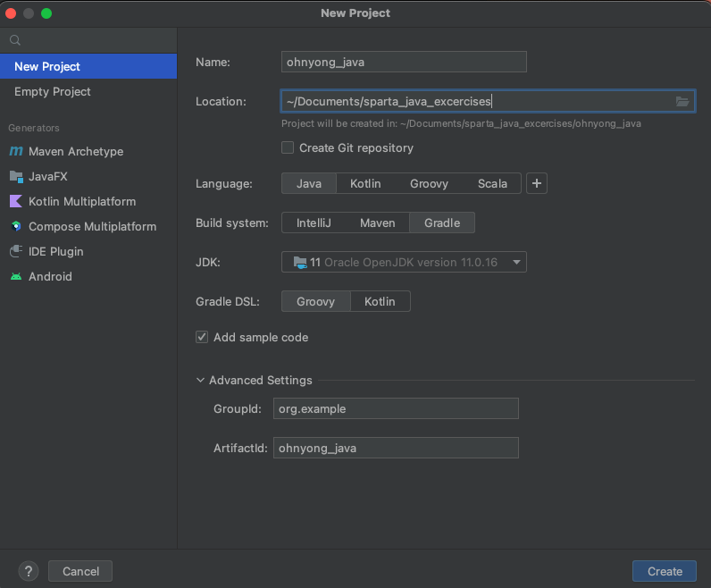The width and height of the screenshot is (711, 588).
Task: Click the GroupId field
Action: (396, 408)
